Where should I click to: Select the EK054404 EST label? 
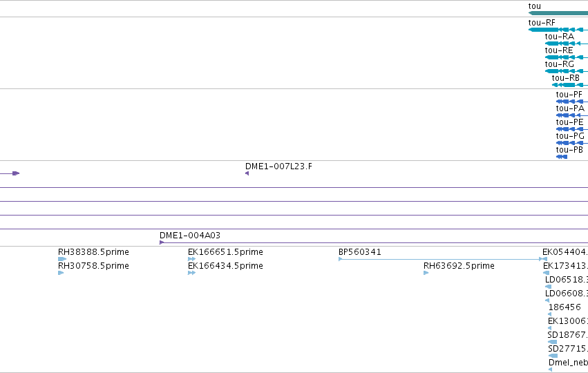point(565,252)
